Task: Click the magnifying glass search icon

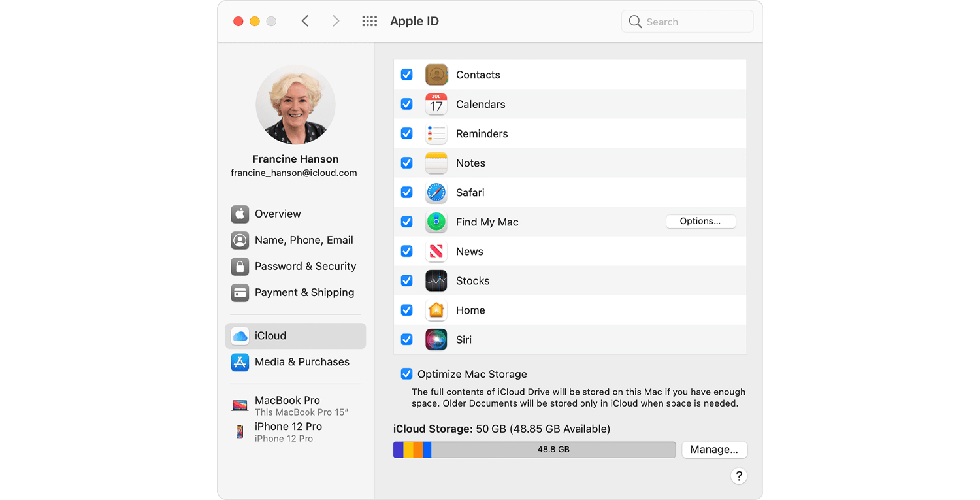Action: click(635, 22)
